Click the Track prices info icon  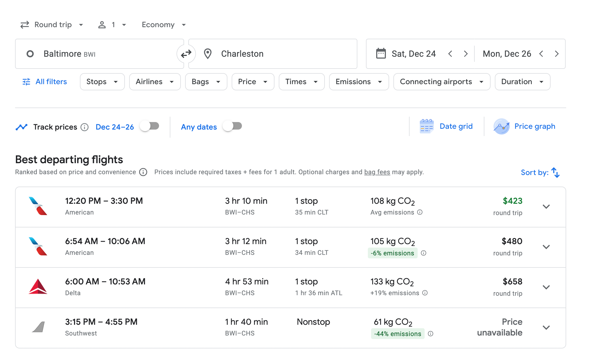[84, 127]
